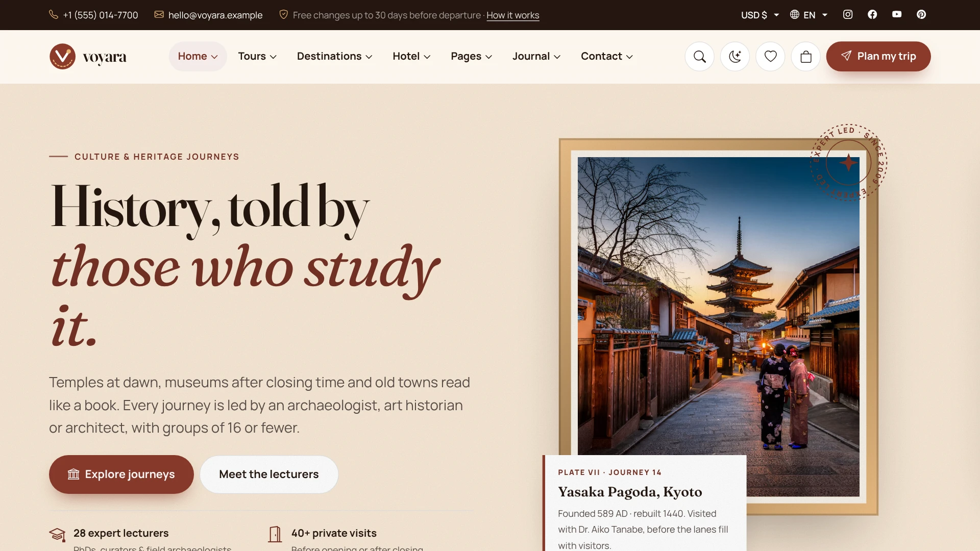Click the 40+ private visits text
This screenshot has height=551, width=980.
[334, 533]
